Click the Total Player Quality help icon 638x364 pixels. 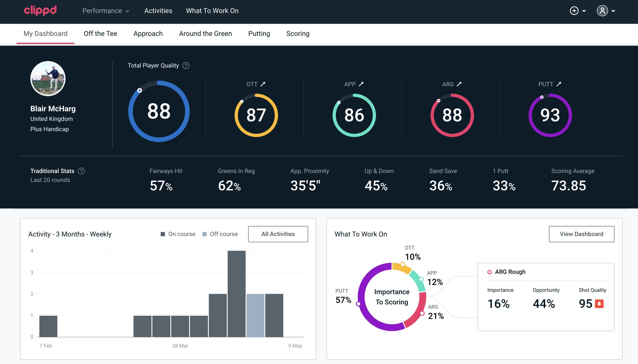tap(185, 66)
